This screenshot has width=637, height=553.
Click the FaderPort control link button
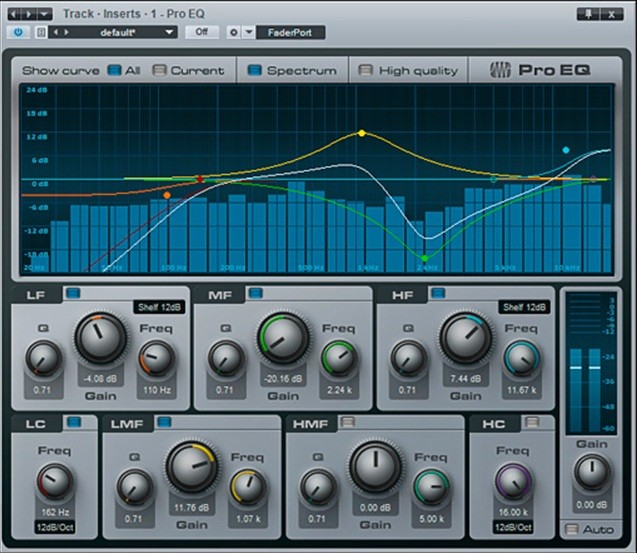pyautogui.click(x=290, y=33)
